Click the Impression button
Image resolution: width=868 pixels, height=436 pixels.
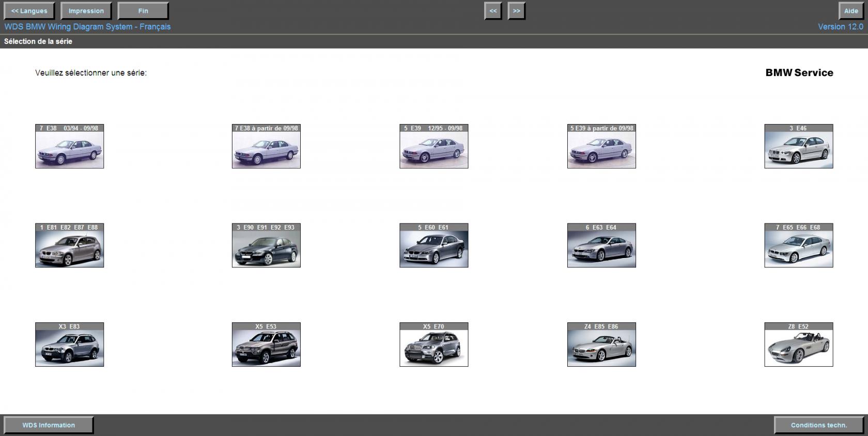tap(86, 11)
